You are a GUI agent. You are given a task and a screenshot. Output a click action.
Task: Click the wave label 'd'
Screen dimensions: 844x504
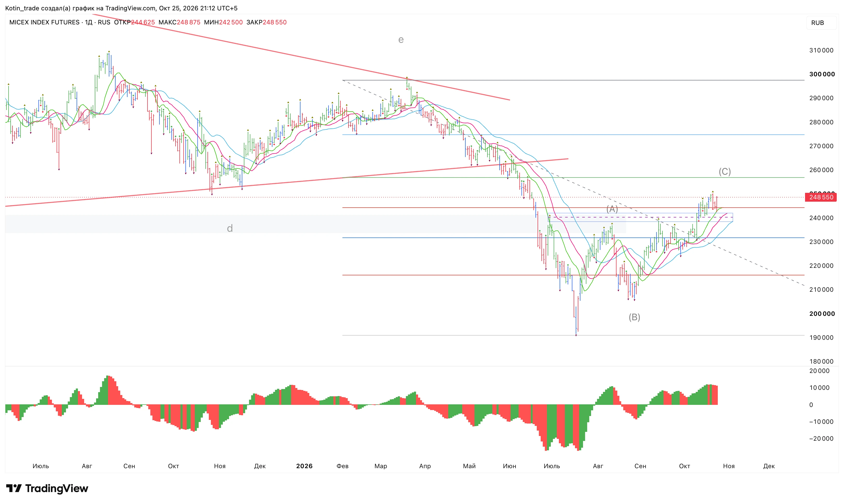pyautogui.click(x=230, y=228)
